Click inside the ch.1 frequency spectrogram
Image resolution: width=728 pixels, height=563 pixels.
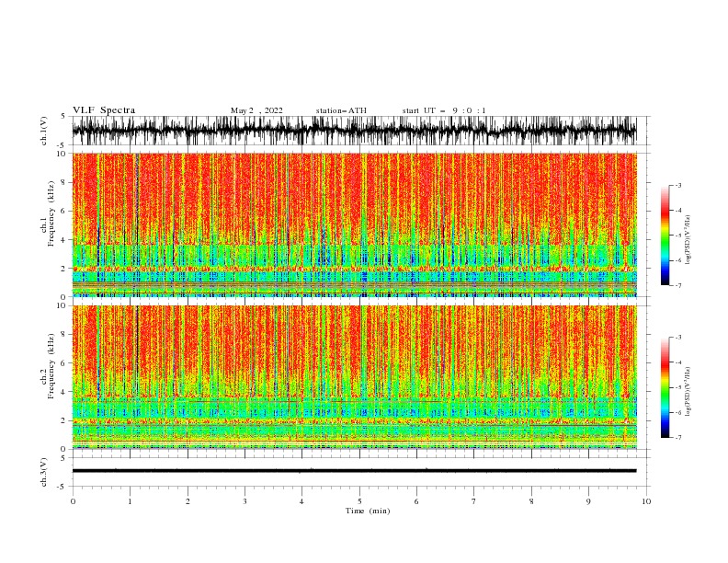[354, 224]
